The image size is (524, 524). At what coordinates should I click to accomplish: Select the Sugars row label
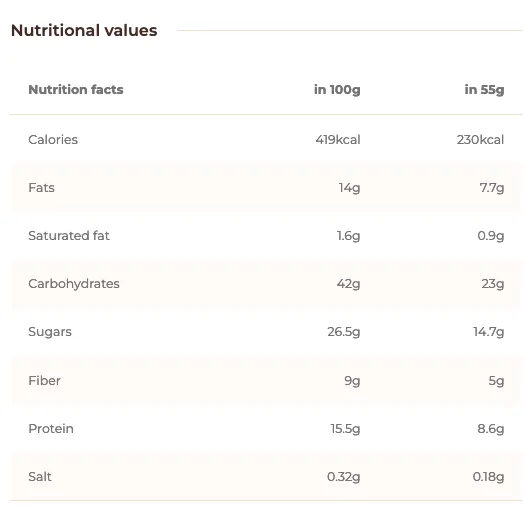(50, 332)
